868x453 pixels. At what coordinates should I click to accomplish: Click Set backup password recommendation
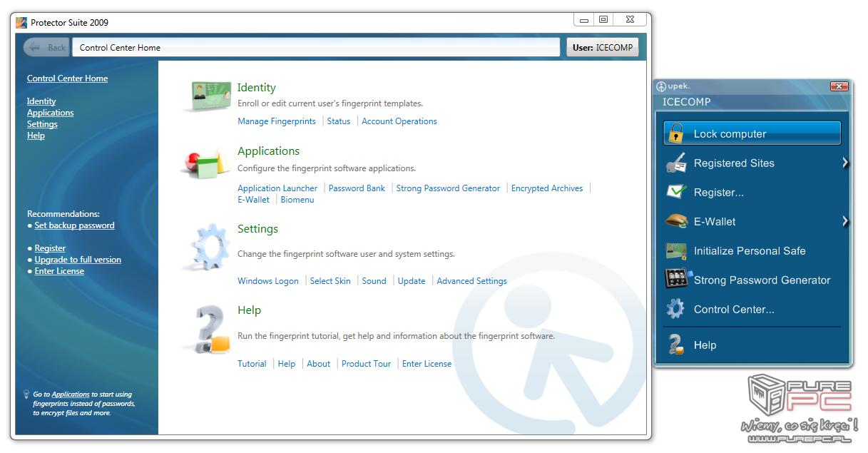74,225
